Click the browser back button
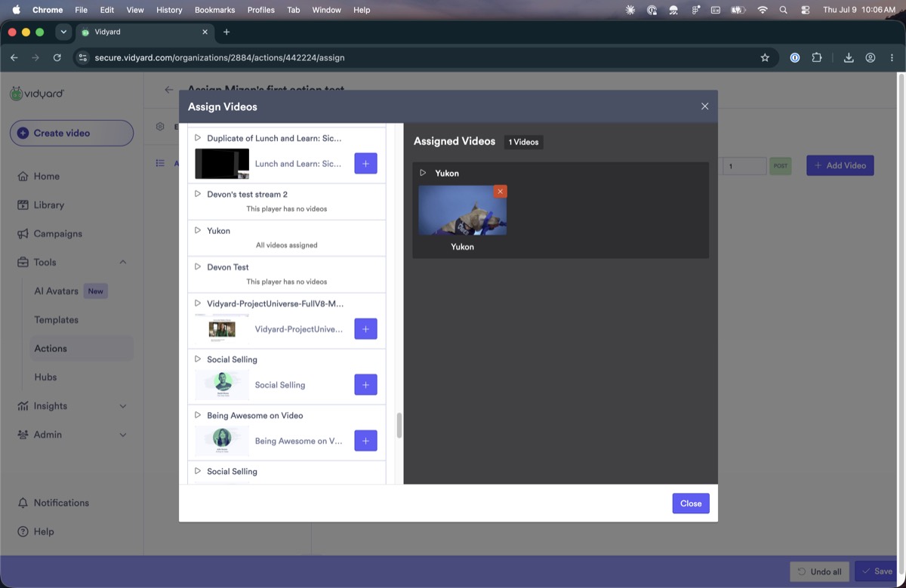 pos(14,57)
